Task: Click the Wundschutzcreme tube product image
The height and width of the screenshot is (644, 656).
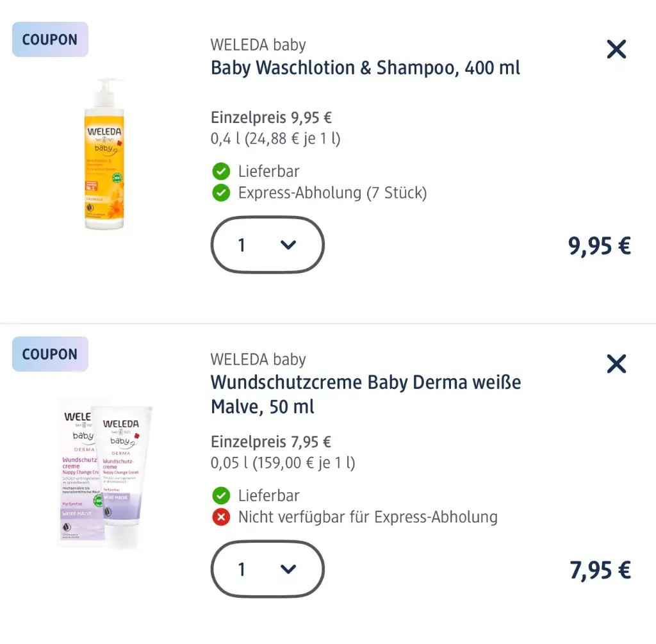Action: point(105,474)
